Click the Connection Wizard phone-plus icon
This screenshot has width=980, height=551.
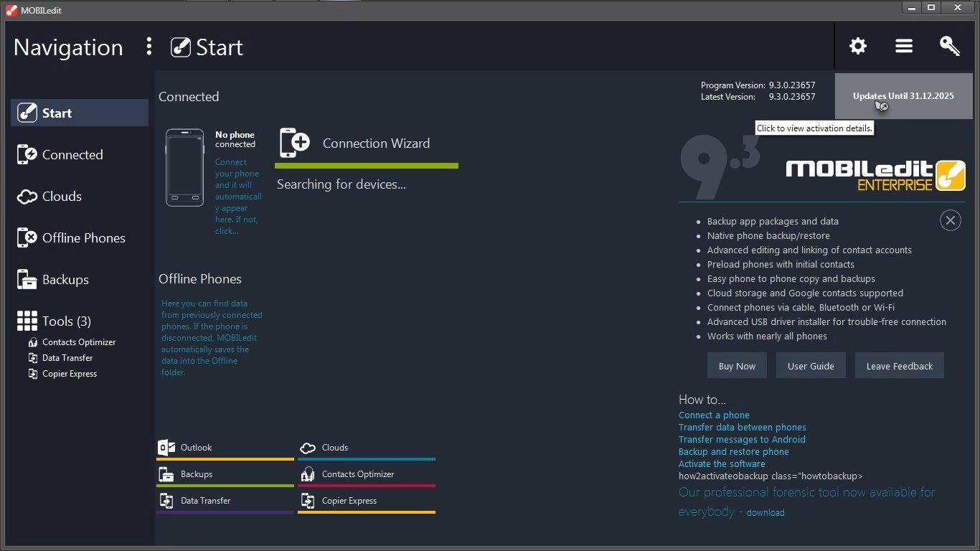point(294,143)
